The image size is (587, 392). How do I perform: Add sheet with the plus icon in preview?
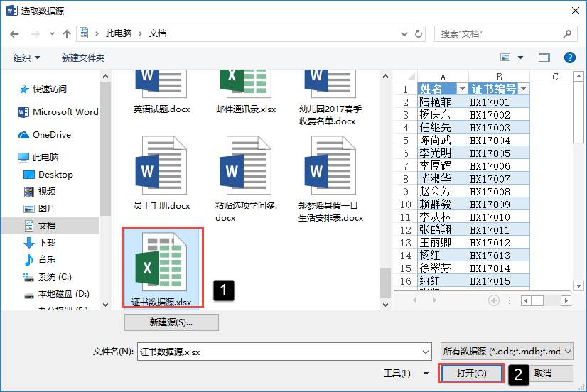[x=493, y=300]
